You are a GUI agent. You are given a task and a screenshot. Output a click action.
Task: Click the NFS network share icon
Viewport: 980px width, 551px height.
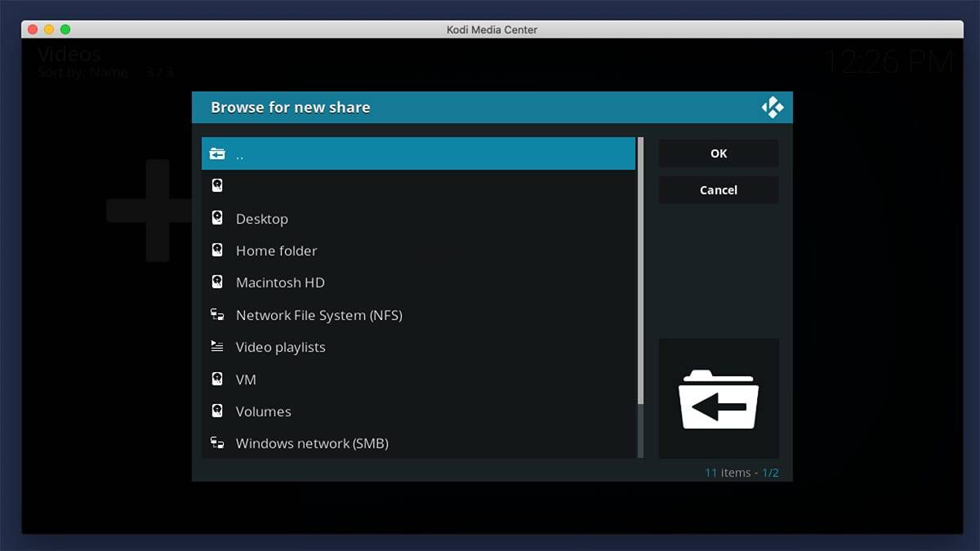[x=217, y=315]
